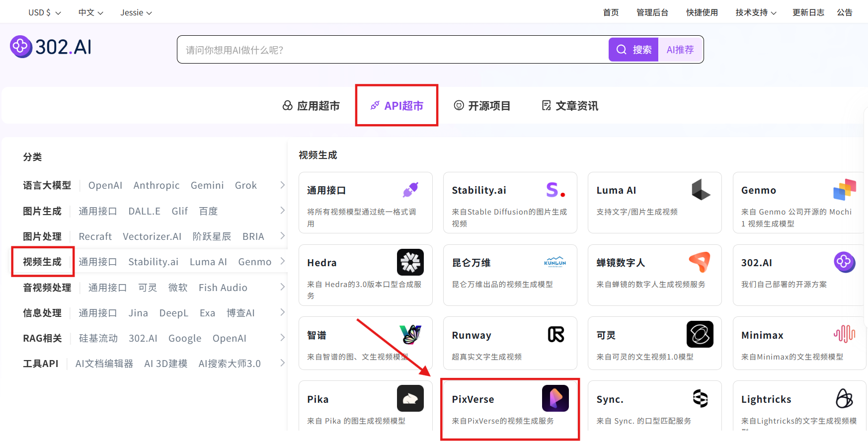
Task: Open the AI 3D建模 link
Action: tap(166, 364)
